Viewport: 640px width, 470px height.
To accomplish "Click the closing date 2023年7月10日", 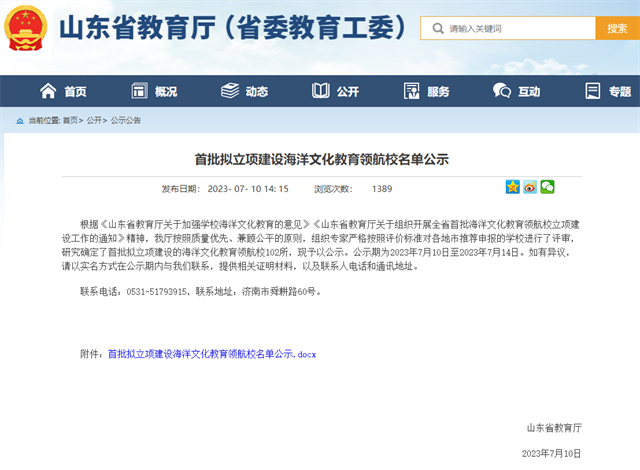I will (x=551, y=454).
